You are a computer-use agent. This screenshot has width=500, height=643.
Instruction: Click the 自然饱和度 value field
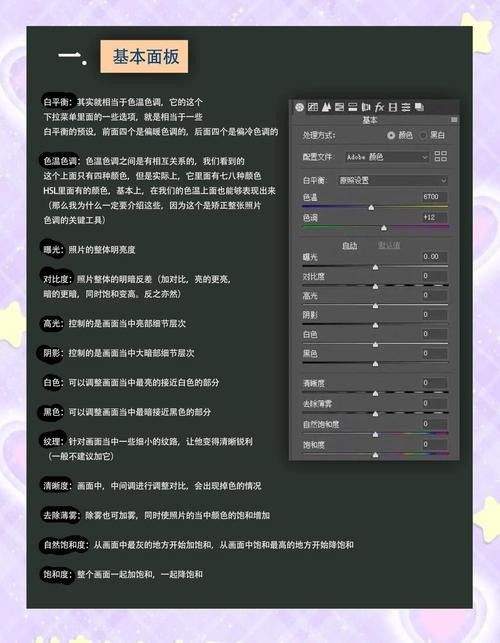(434, 424)
